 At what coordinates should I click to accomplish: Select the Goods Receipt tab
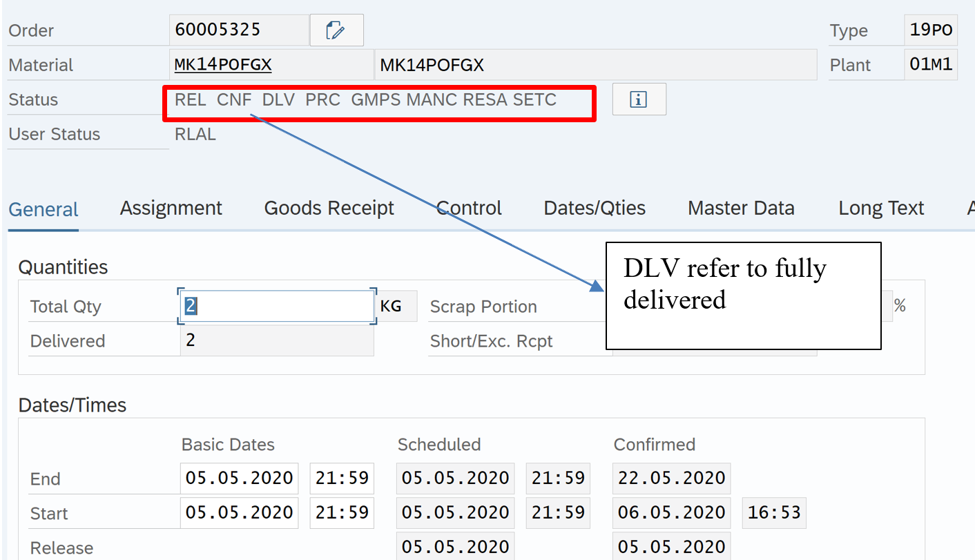pos(329,209)
